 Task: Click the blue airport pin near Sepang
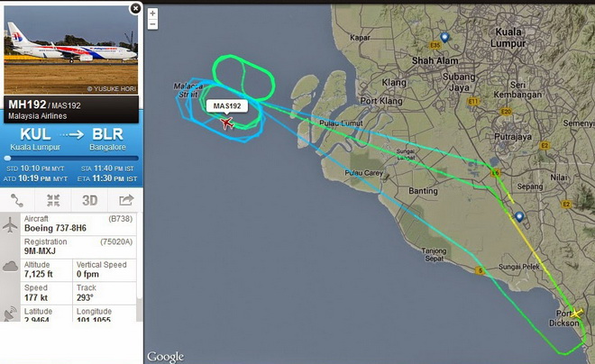coord(519,217)
